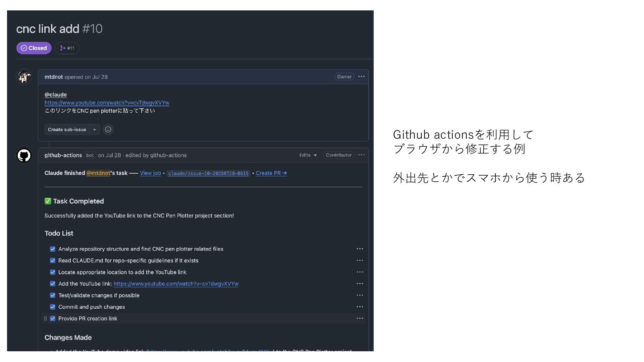Image resolution: width=644 pixels, height=362 pixels.
Task: Open the 'View job' link
Action: tap(150, 173)
